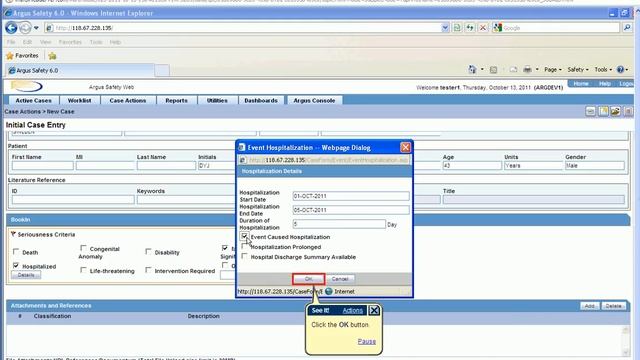Open the Reports tab
Viewport: 640px width, 360px height.
[x=176, y=100]
